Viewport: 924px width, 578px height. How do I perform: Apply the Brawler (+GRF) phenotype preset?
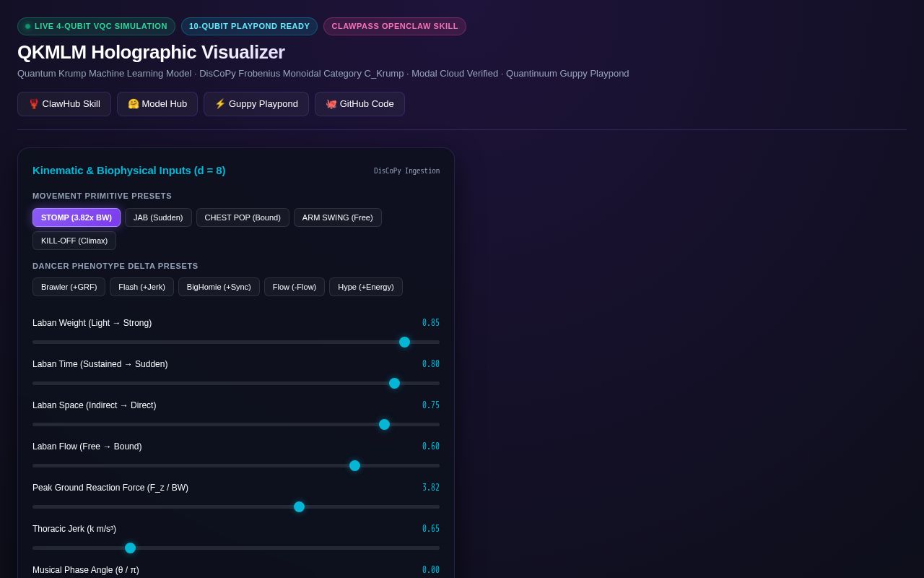69,287
